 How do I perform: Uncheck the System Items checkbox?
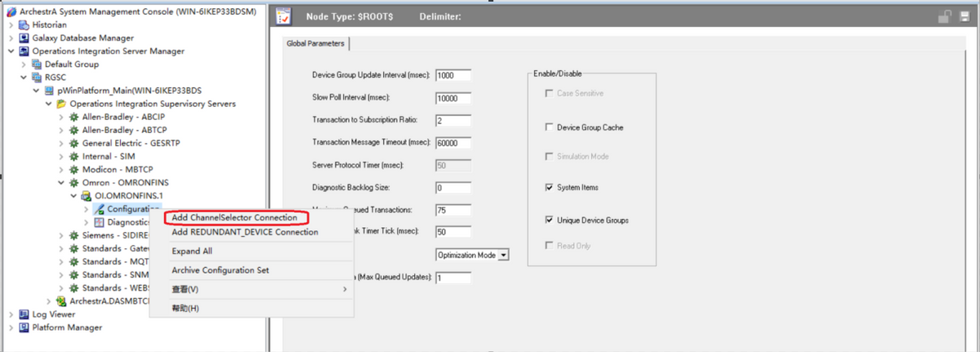(x=549, y=188)
